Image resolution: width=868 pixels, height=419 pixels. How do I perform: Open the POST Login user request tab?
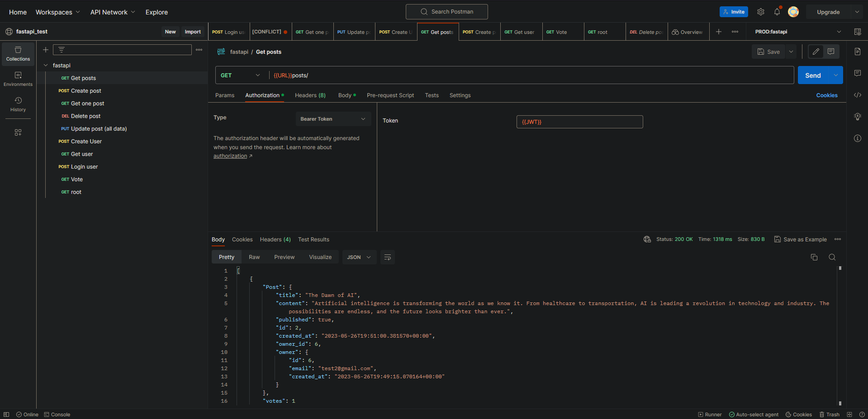pos(229,32)
